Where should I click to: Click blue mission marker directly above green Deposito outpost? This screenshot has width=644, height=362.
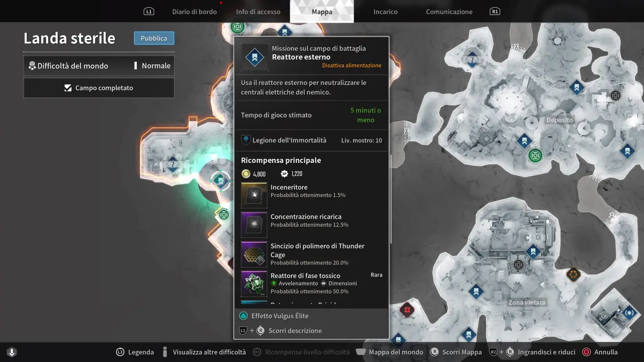524,141
